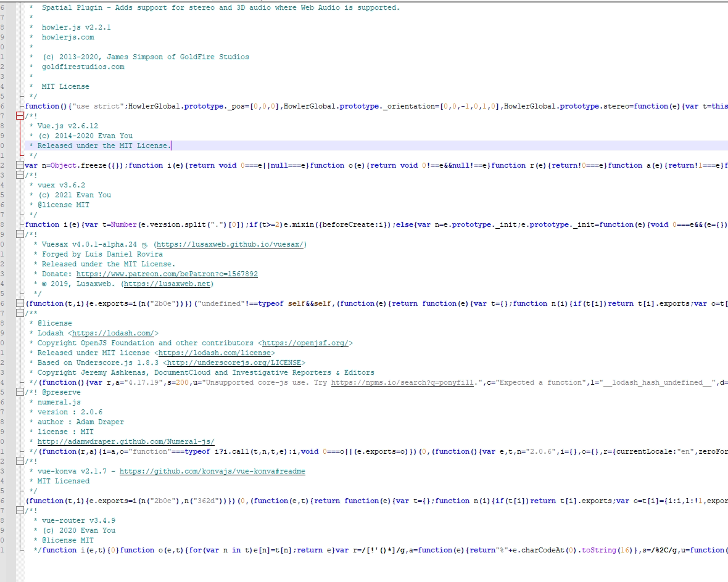Click the text "Forged by Luis Daniel Rovira"
The image size is (728, 582).
[x=102, y=255]
